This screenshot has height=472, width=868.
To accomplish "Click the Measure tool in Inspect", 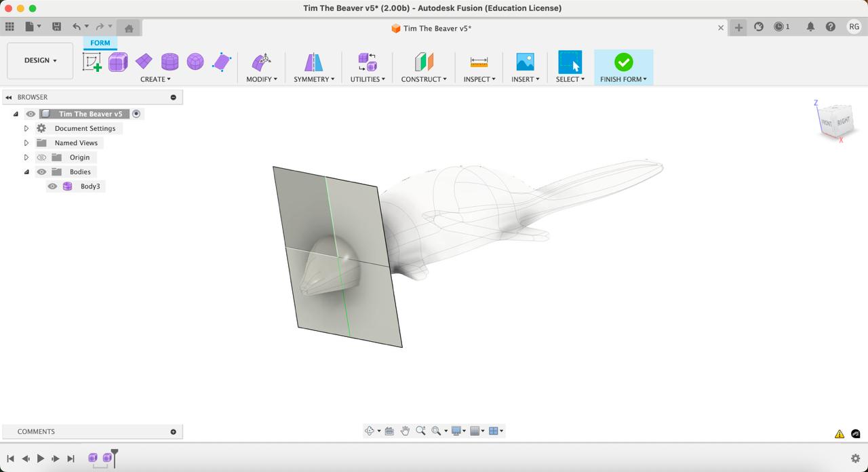I will click(x=479, y=62).
